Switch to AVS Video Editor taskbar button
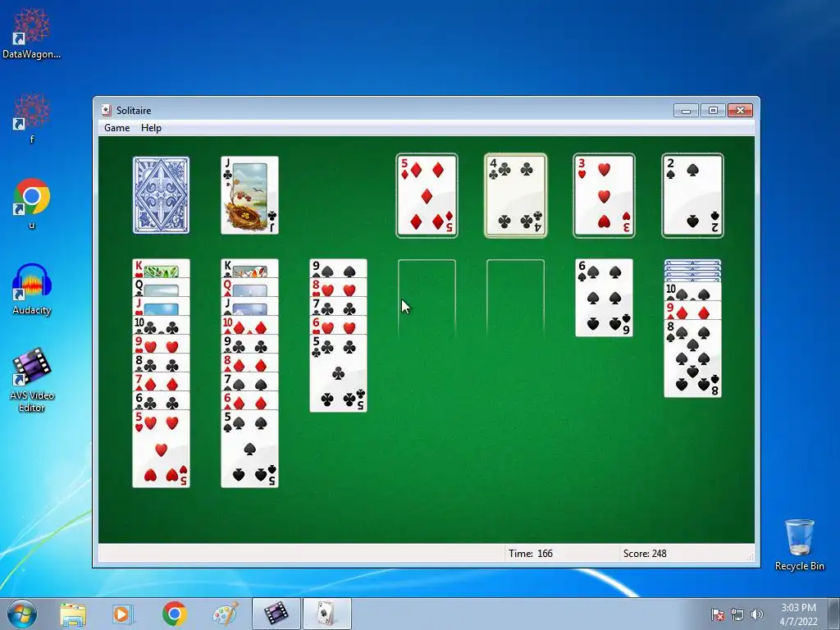 tap(276, 614)
